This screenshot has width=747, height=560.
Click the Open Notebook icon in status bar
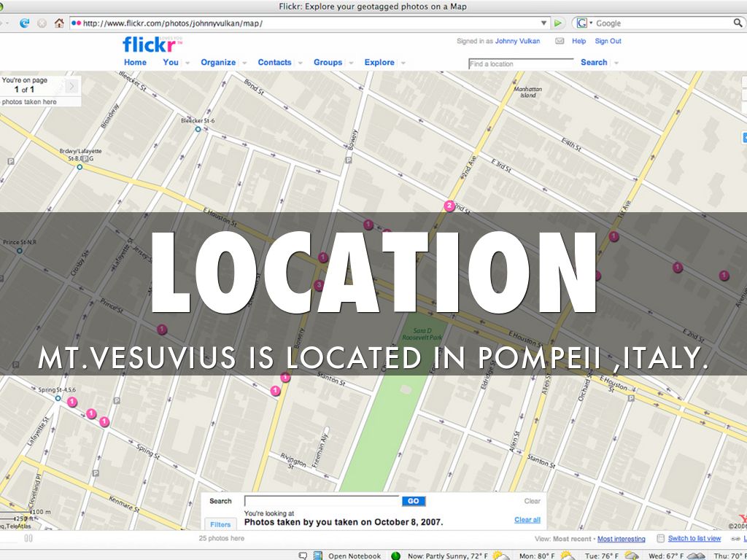coord(318,556)
